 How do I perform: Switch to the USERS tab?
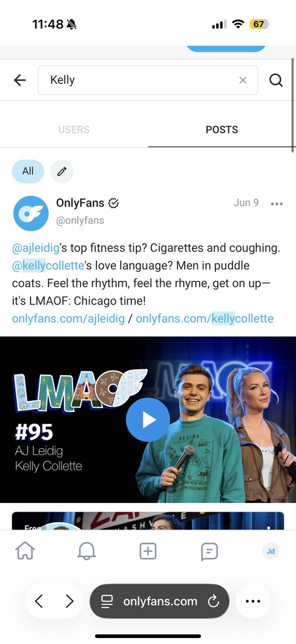[74, 130]
